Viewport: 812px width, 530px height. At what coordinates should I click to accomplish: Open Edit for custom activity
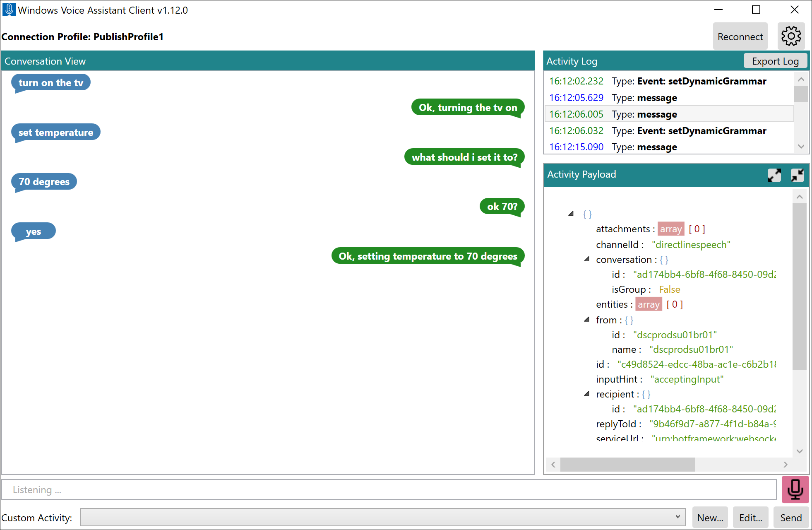pyautogui.click(x=750, y=518)
